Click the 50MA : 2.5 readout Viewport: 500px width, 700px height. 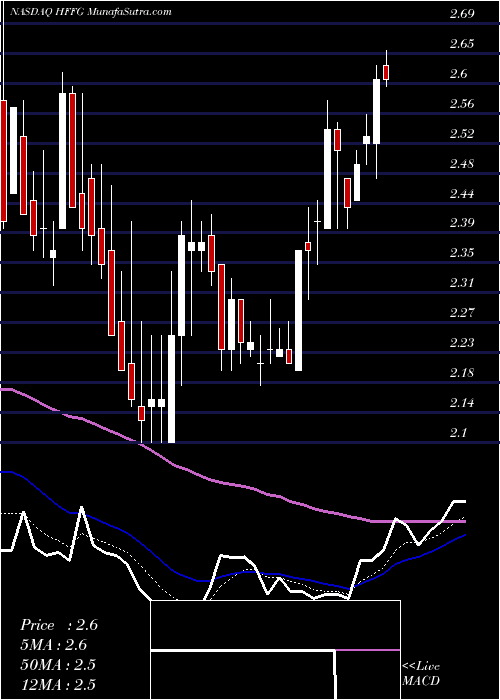(x=58, y=665)
